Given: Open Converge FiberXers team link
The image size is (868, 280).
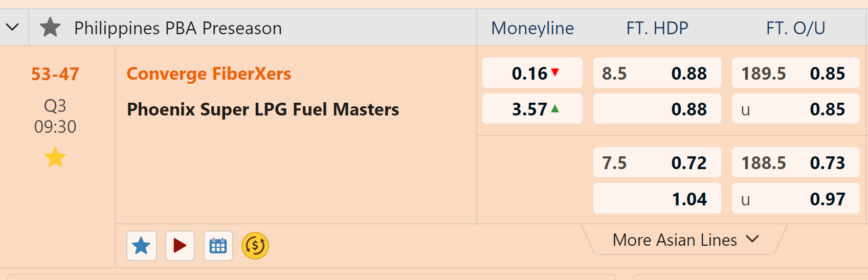Looking at the screenshot, I should point(209,74).
